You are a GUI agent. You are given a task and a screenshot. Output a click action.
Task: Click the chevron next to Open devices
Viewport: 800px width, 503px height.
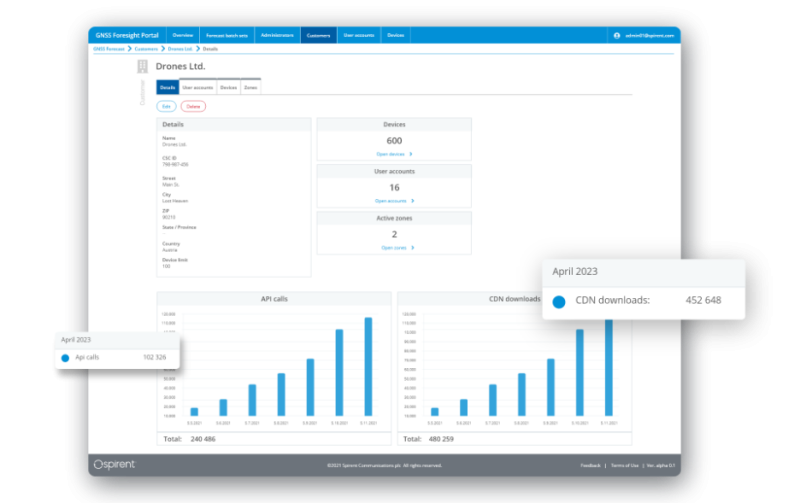coord(411,154)
